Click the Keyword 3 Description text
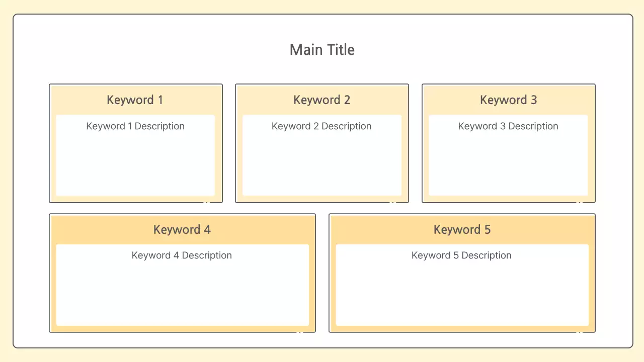This screenshot has width=644, height=362. (508, 126)
